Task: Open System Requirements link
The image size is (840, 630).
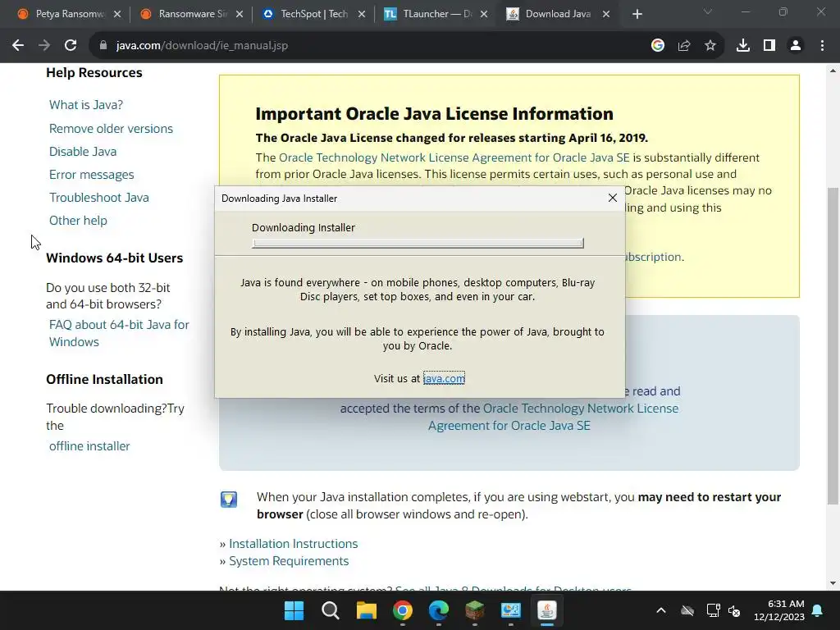Action: (289, 561)
